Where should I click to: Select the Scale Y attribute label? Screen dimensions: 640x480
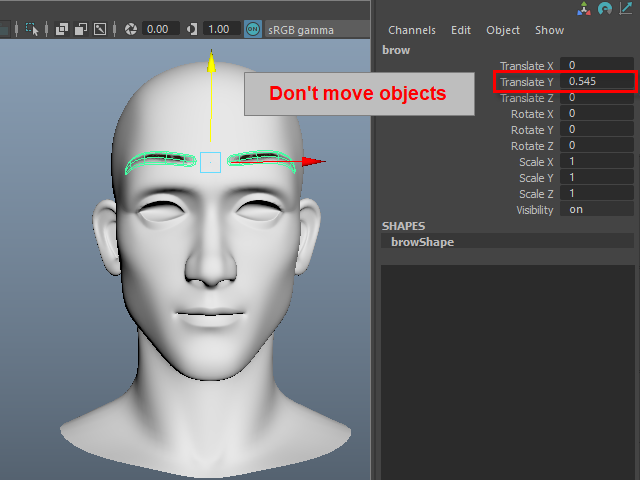click(x=536, y=178)
